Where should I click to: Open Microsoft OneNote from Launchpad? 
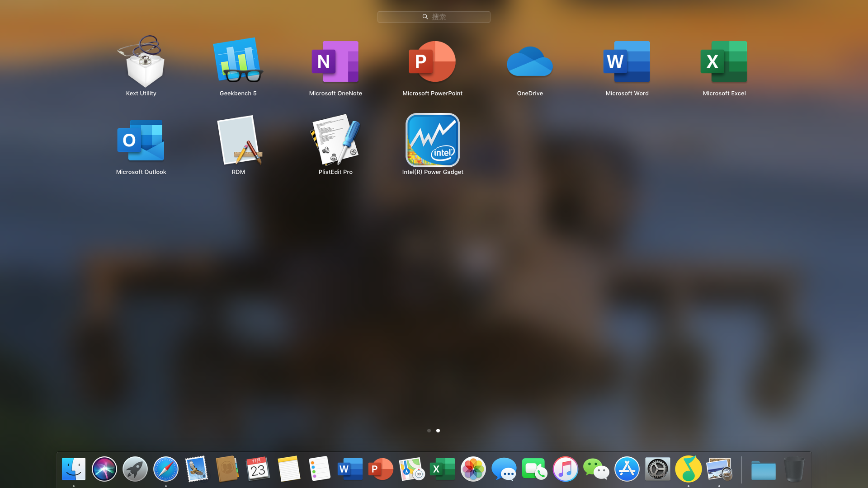[335, 62]
